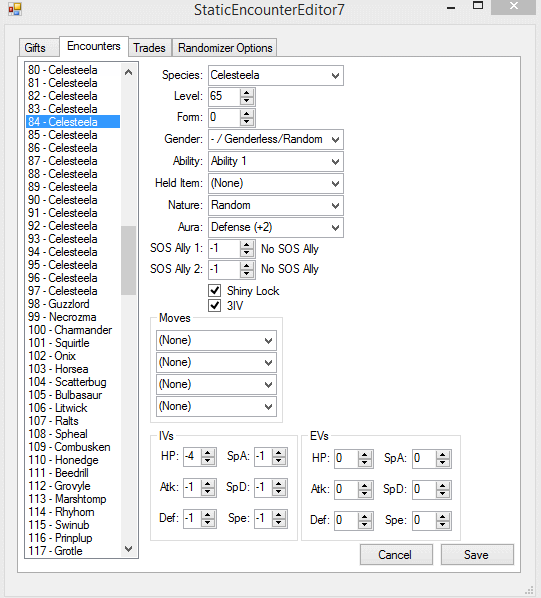541x598 pixels.
Task: Select list entry 104 - Scatterbug
Action: 73,382
